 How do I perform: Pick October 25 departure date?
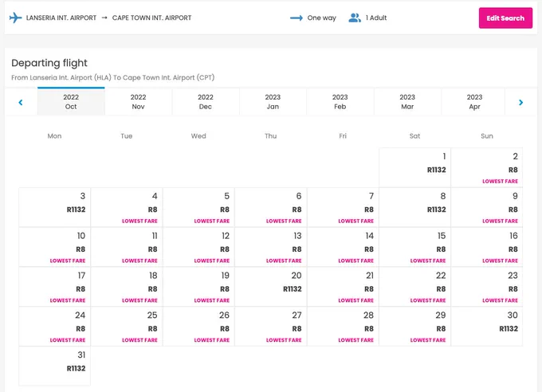pos(127,327)
